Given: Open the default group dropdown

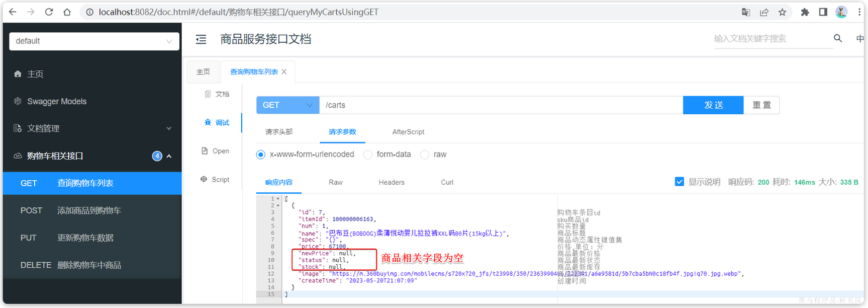Looking at the screenshot, I should point(94,41).
